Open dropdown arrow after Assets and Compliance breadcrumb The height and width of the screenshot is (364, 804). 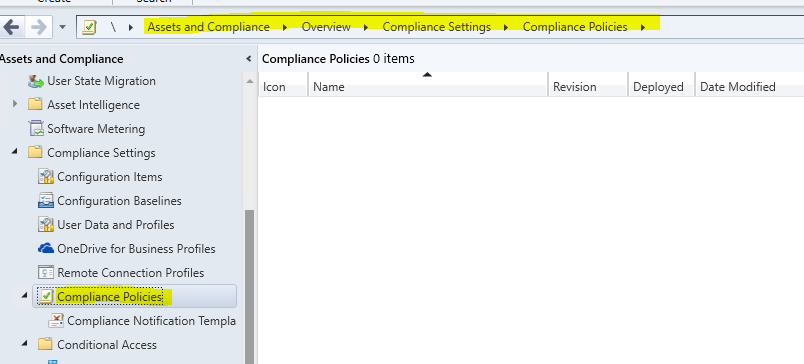pyautogui.click(x=286, y=27)
